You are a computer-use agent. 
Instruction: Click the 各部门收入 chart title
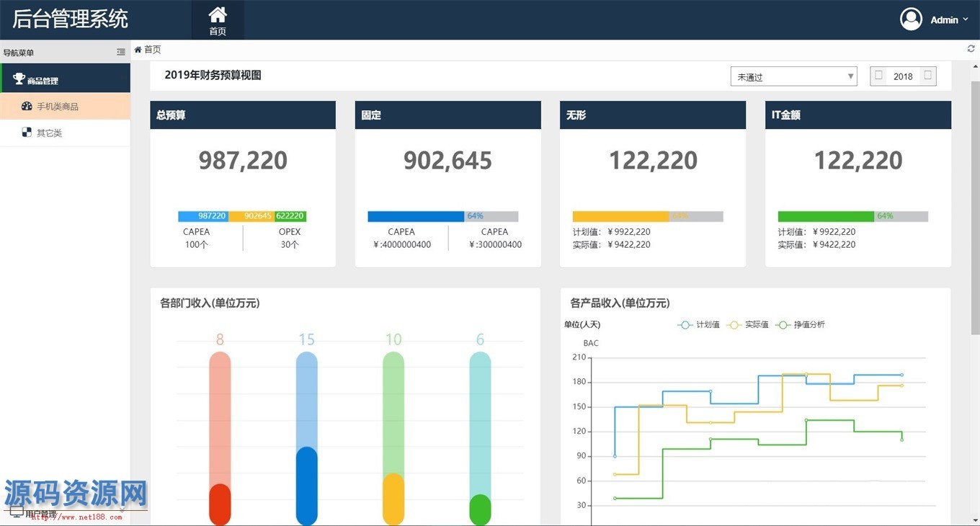click(x=210, y=303)
